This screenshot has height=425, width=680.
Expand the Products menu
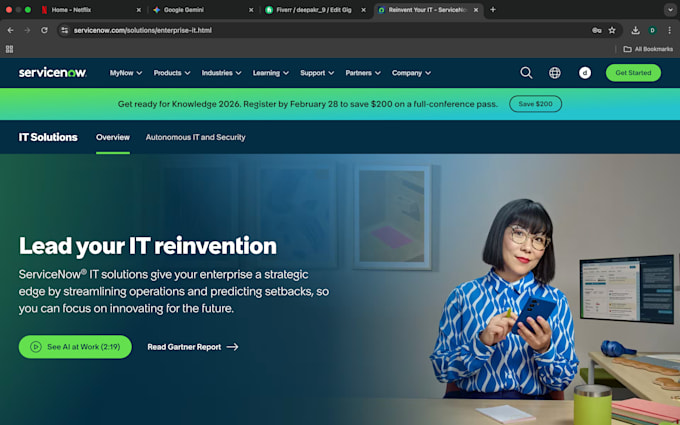(x=172, y=73)
